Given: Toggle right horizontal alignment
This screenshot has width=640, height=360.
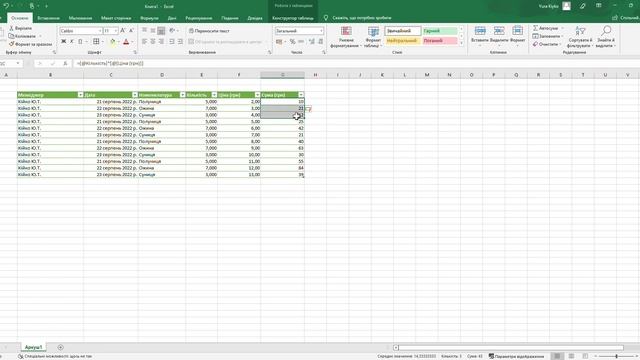Looking at the screenshot, I should click(x=161, y=42).
